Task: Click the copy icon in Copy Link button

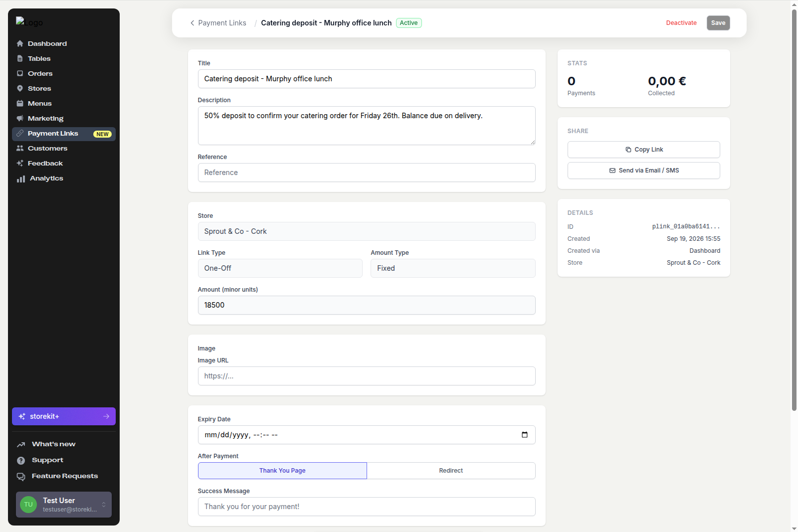Action: [628, 150]
